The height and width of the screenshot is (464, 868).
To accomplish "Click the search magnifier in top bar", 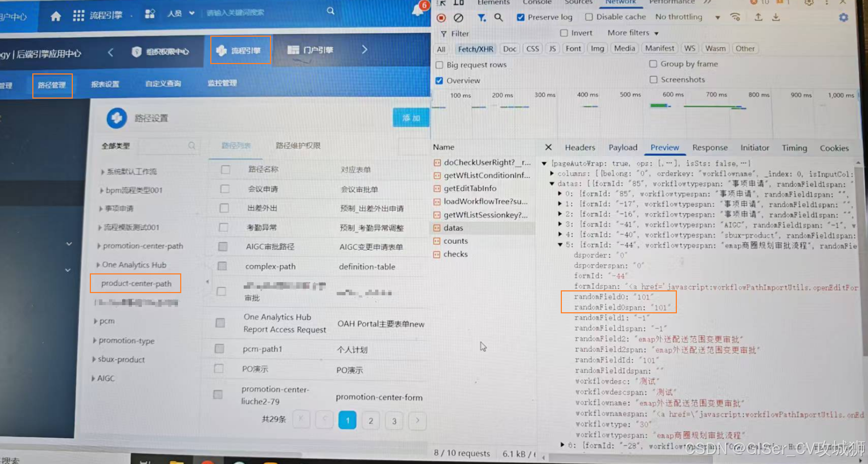I will tap(331, 11).
